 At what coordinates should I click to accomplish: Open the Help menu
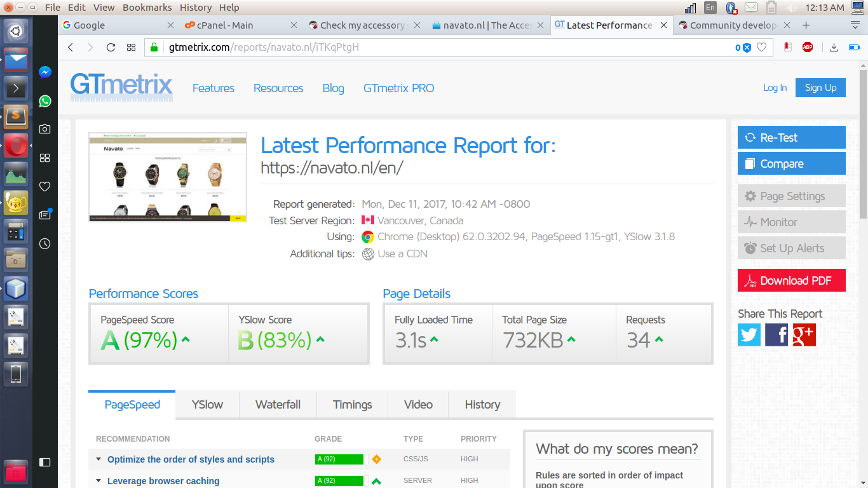click(x=229, y=8)
